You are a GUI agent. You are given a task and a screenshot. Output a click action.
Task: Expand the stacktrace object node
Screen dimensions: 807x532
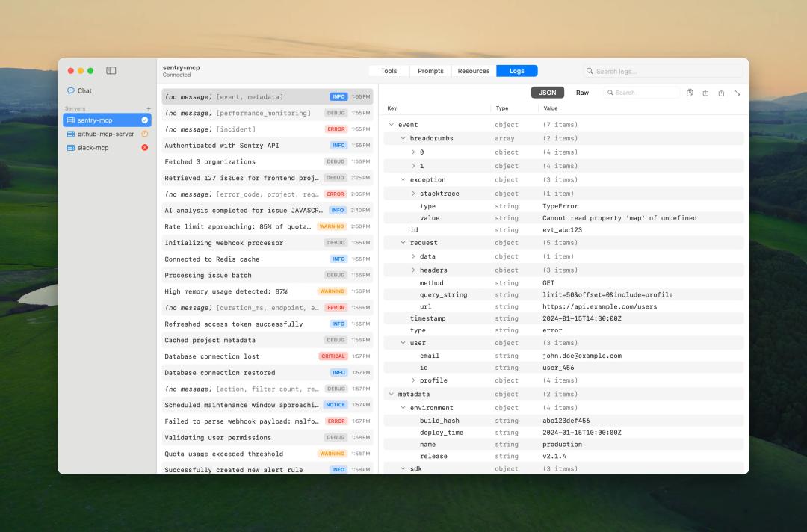413,194
